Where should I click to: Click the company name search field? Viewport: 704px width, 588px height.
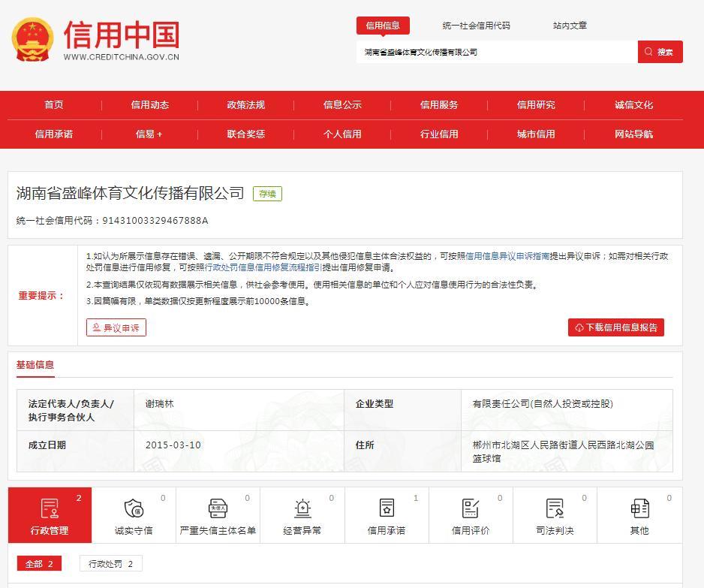pos(497,52)
